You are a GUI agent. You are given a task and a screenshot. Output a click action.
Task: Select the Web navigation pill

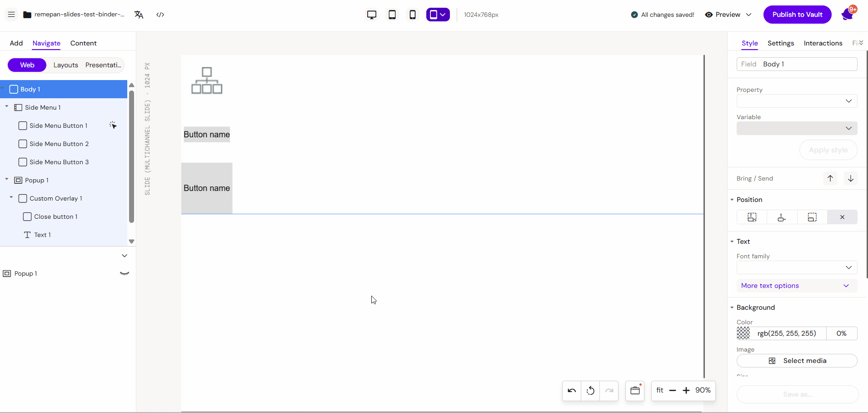27,65
